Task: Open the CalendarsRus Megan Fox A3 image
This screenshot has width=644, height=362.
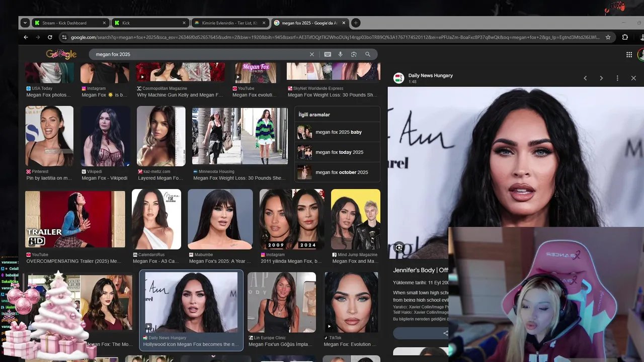Action: (156, 219)
